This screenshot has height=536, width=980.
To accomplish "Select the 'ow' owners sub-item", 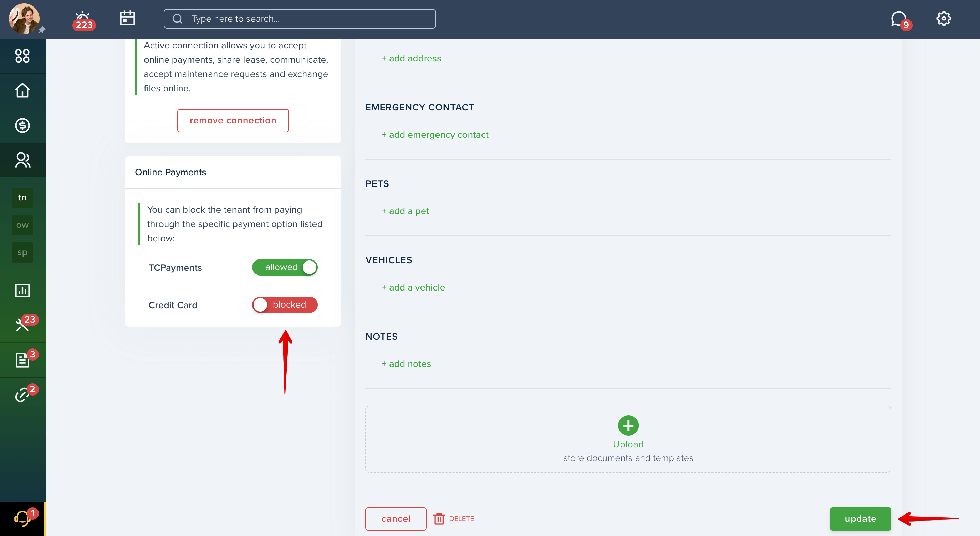I will point(22,225).
